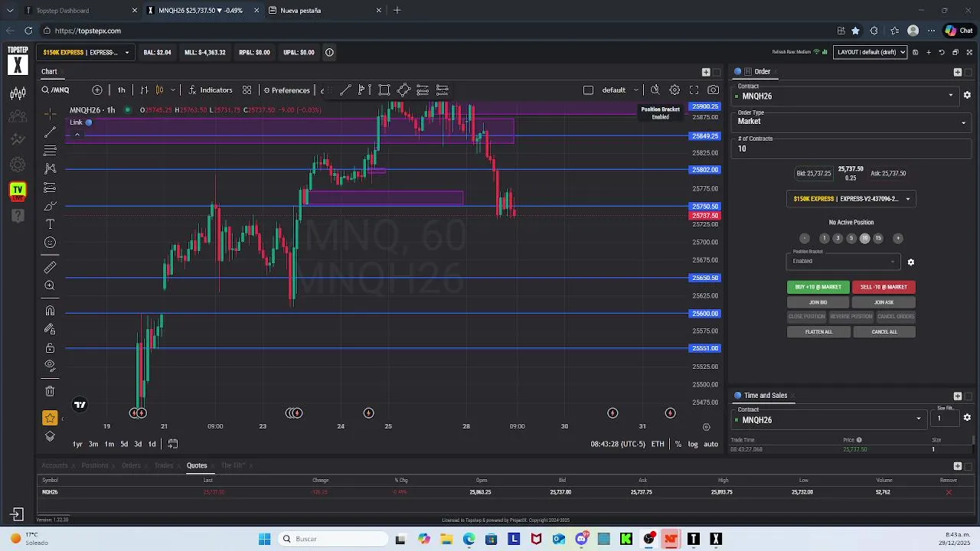
Task: Toggle chart fullscreen mode
Action: tap(694, 90)
